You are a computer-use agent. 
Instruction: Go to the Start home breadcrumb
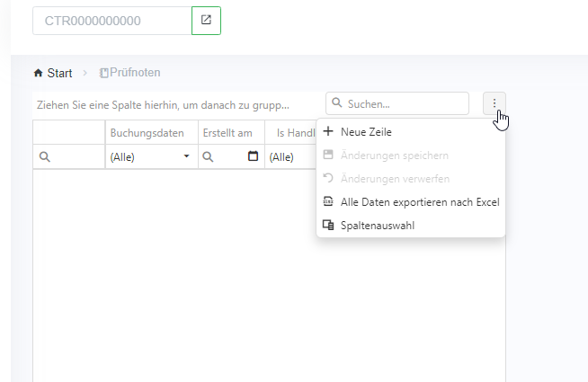(52, 73)
